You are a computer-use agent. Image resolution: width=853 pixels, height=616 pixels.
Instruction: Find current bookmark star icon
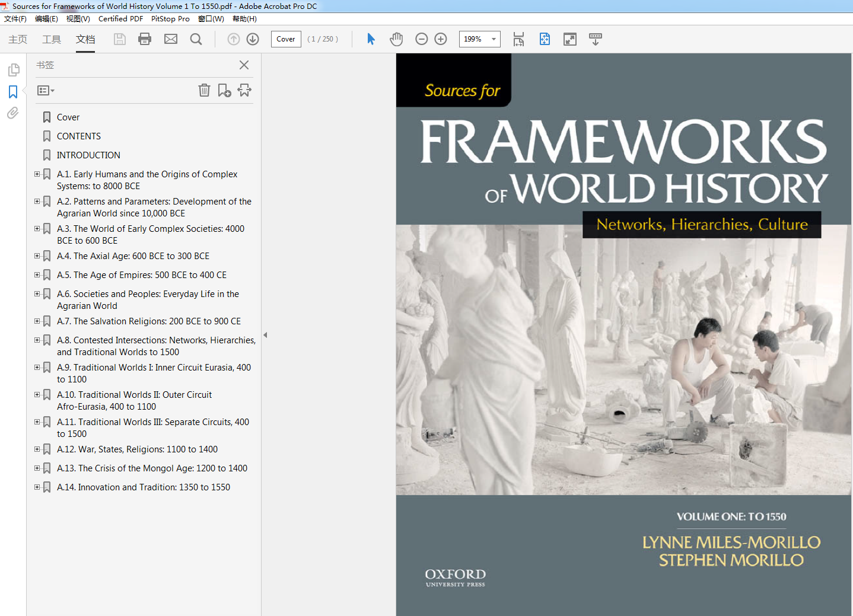(244, 90)
